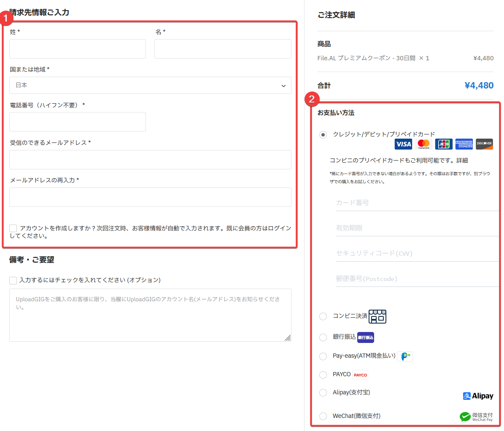Click the Mastercard logo icon
Image resolution: width=504 pixels, height=431 pixels.
pos(423,144)
